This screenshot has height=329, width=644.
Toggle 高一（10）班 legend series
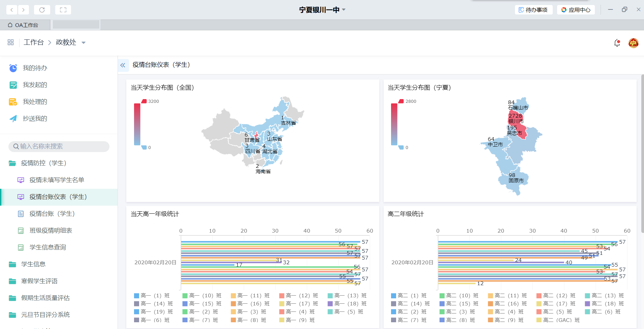pyautogui.click(x=202, y=296)
